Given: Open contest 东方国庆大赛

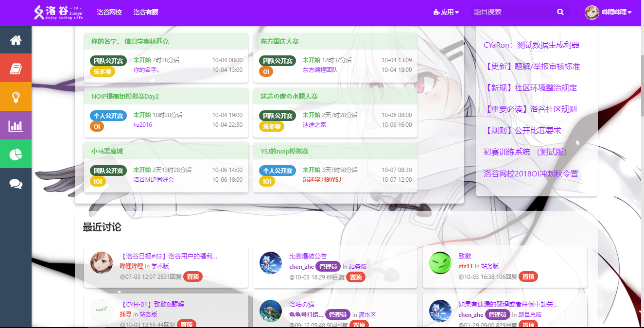Looking at the screenshot, I should pos(279,42).
